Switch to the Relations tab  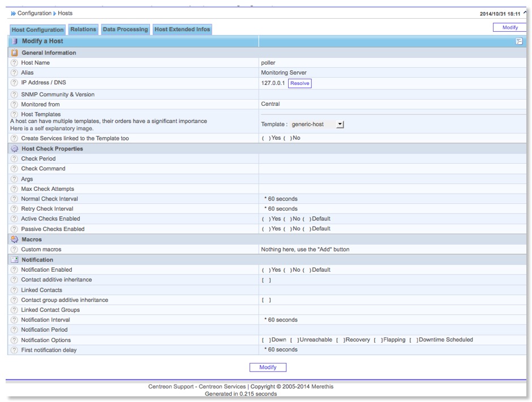pyautogui.click(x=83, y=29)
